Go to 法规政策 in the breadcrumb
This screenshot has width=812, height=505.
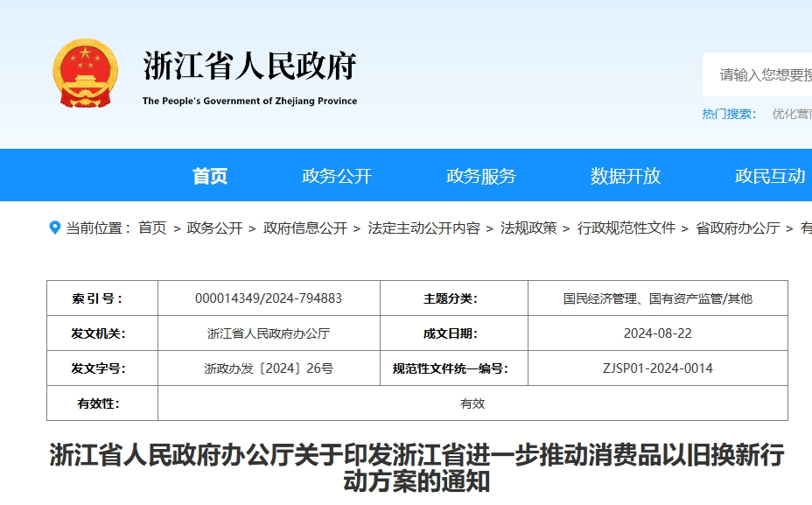[x=528, y=228]
